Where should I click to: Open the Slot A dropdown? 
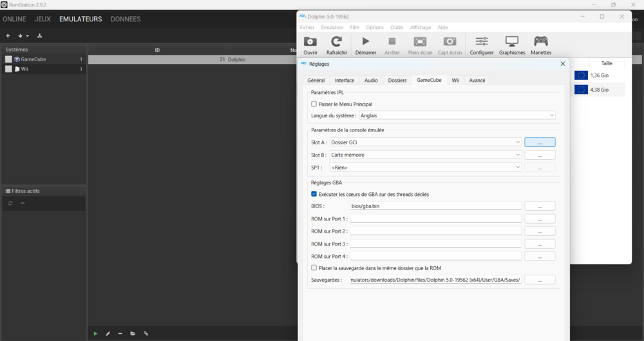coord(425,142)
